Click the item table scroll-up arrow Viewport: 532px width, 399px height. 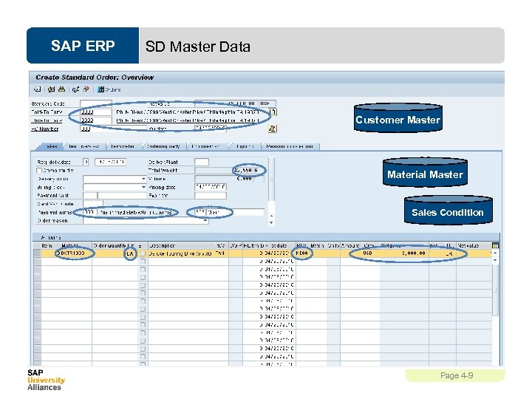pos(495,253)
